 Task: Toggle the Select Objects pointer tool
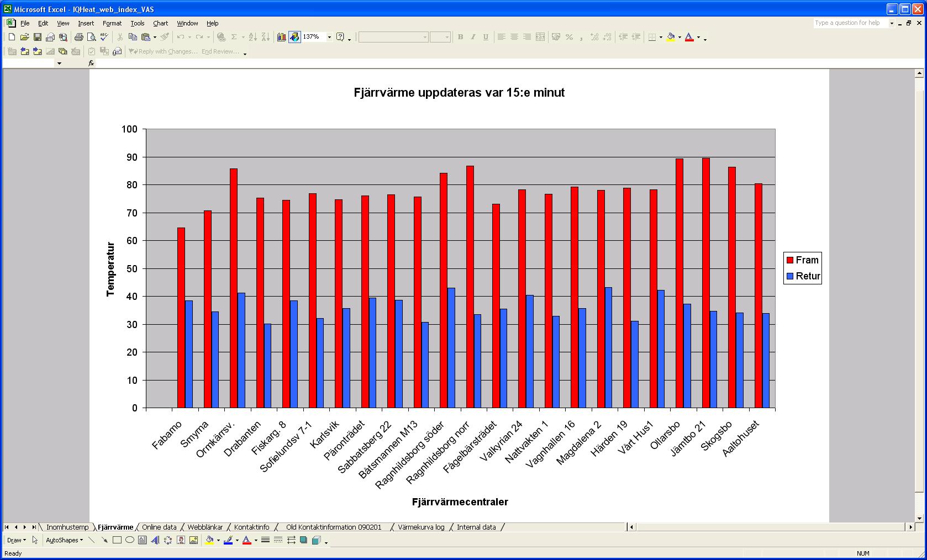[x=35, y=540]
